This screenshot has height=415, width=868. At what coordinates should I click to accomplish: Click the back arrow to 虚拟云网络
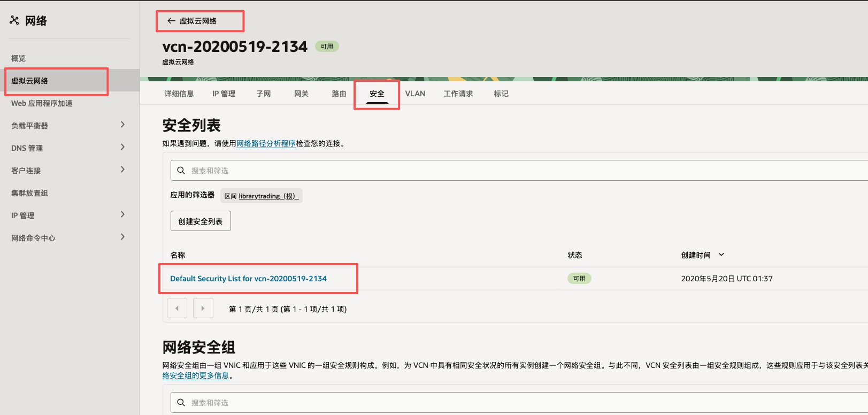pos(171,21)
